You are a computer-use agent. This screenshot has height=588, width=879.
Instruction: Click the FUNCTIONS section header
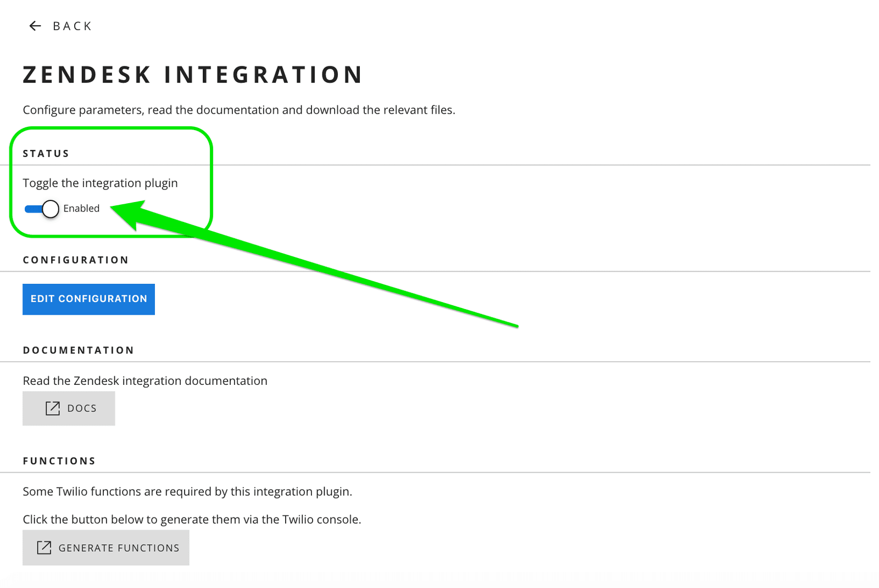[x=59, y=461]
